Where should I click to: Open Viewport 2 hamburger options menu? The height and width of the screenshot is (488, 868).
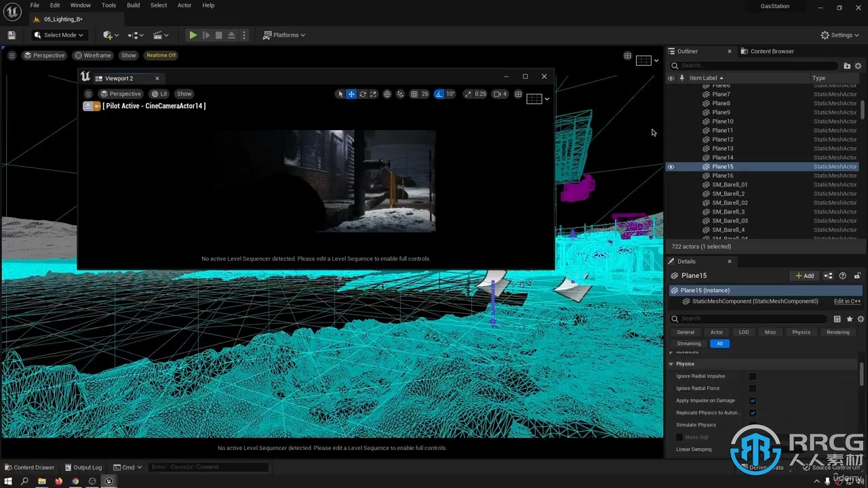pos(88,94)
